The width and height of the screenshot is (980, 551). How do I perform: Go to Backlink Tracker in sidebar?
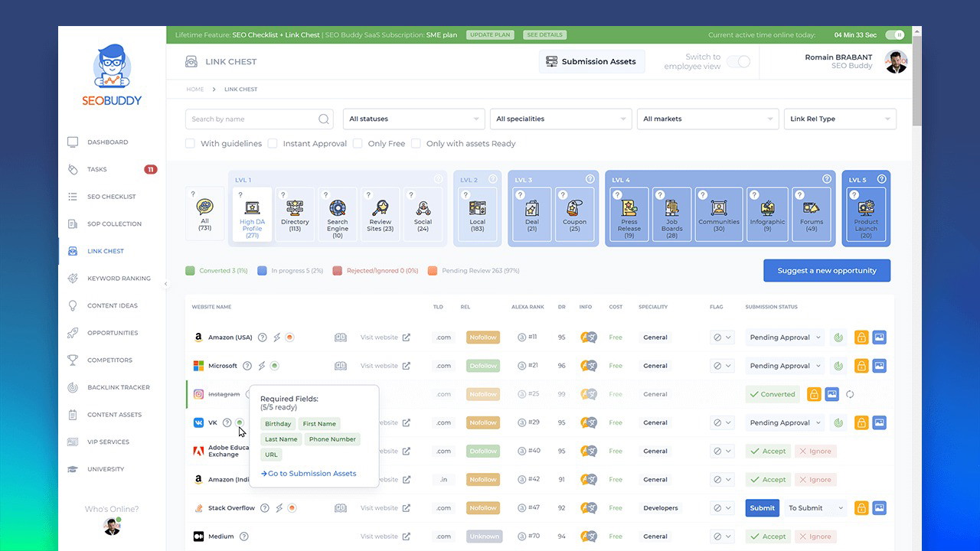coord(119,387)
